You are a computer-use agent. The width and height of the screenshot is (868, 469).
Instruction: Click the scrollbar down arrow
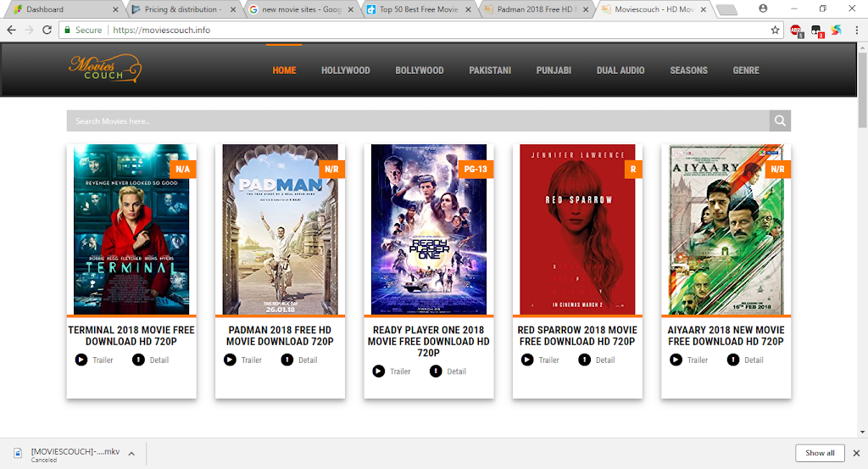pyautogui.click(x=862, y=433)
